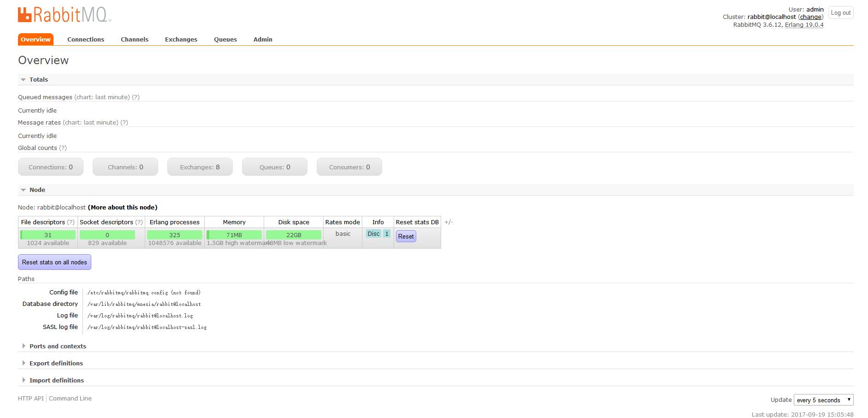868x418 pixels.
Task: Click the Channels: 0 count box
Action: 125,167
